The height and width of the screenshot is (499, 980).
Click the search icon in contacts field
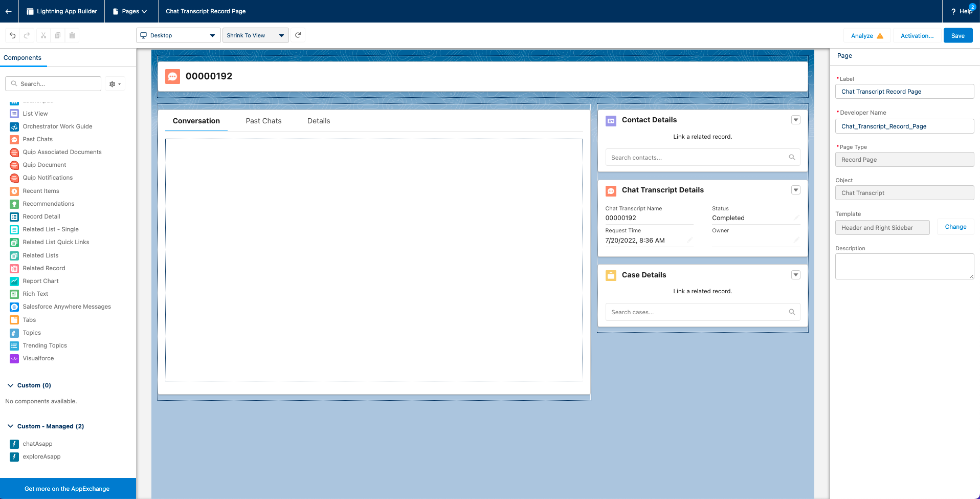[792, 157]
